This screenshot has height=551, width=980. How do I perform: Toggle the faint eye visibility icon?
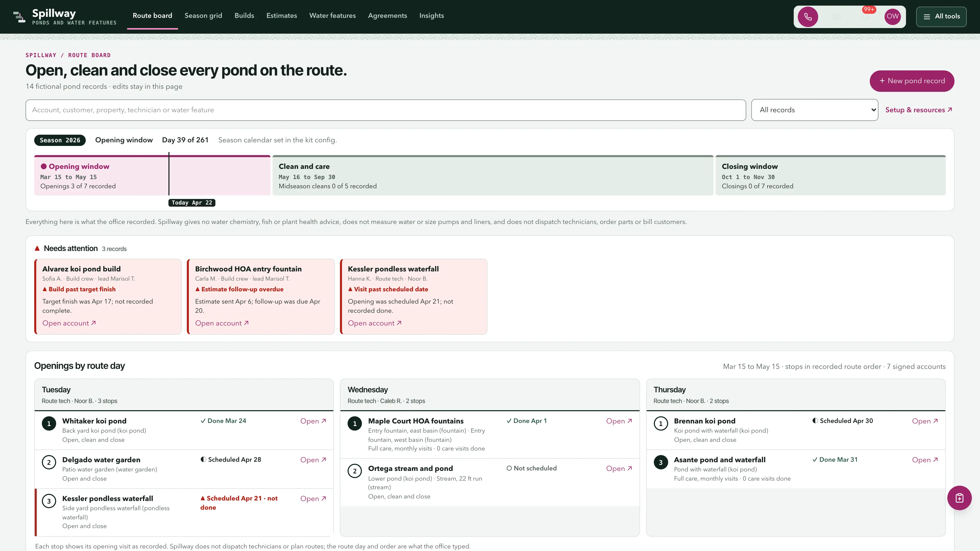[x=836, y=17]
